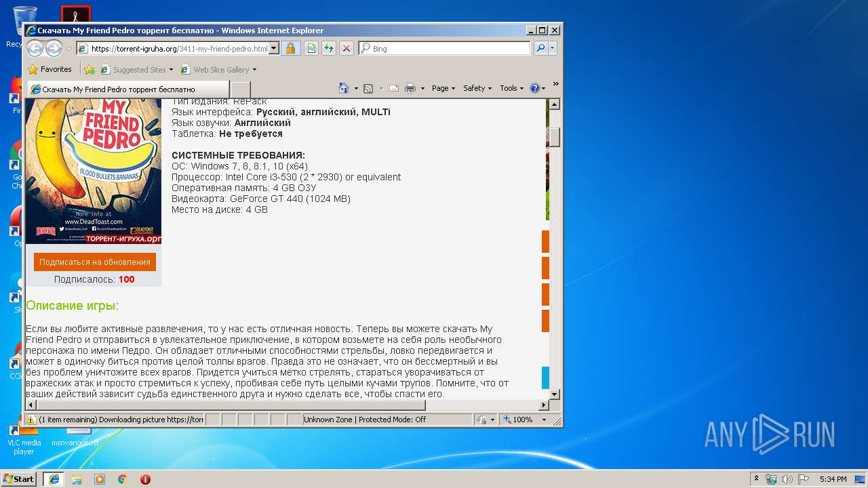Click the Unknown Zone Protected Mode status
Image resolution: width=868 pixels, height=488 pixels.
click(x=365, y=420)
